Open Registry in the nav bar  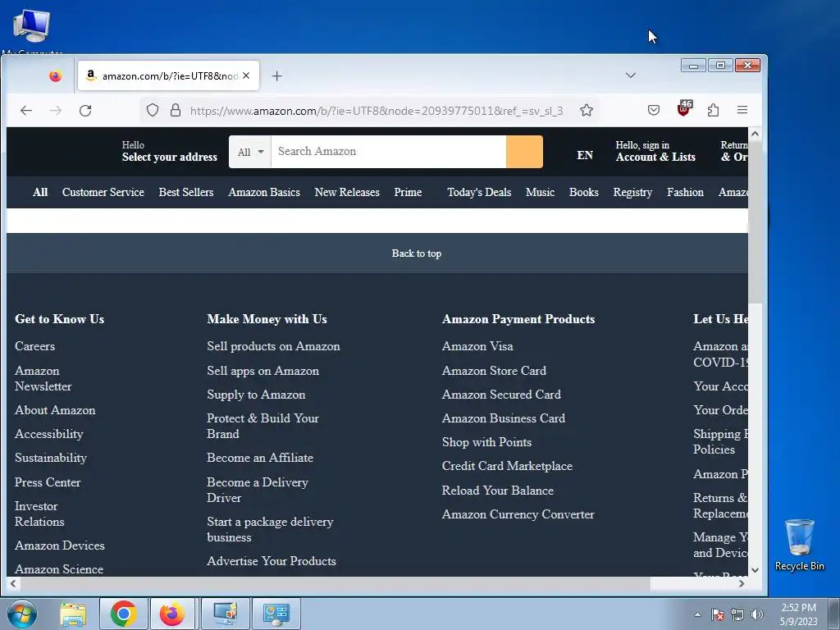point(632,192)
